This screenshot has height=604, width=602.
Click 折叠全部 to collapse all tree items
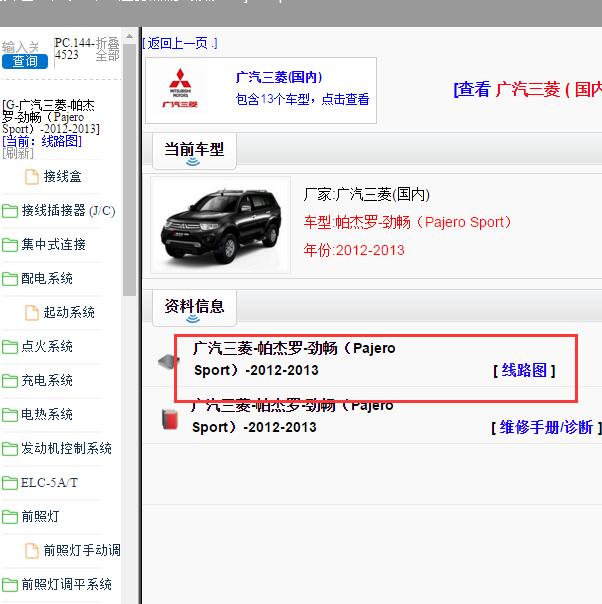pyautogui.click(x=107, y=49)
